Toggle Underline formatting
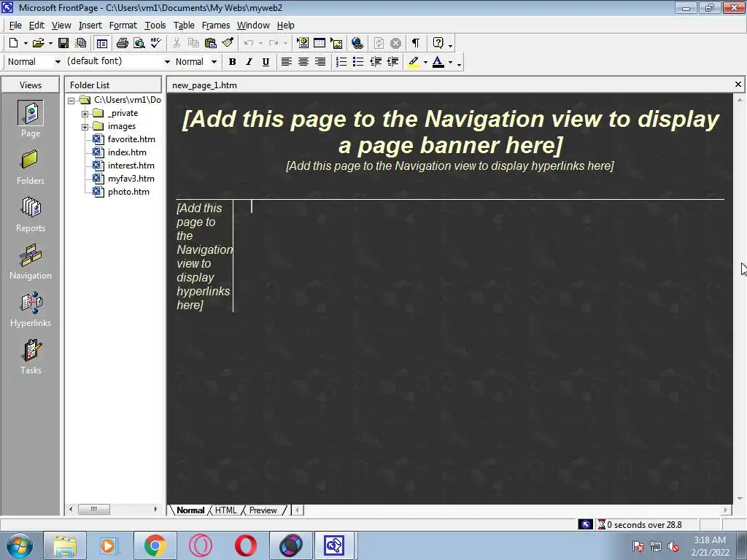 point(266,62)
